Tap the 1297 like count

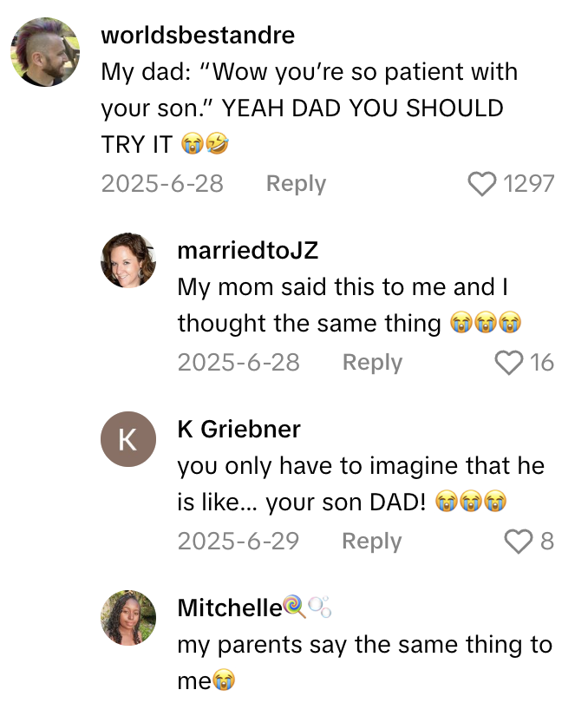click(x=528, y=184)
